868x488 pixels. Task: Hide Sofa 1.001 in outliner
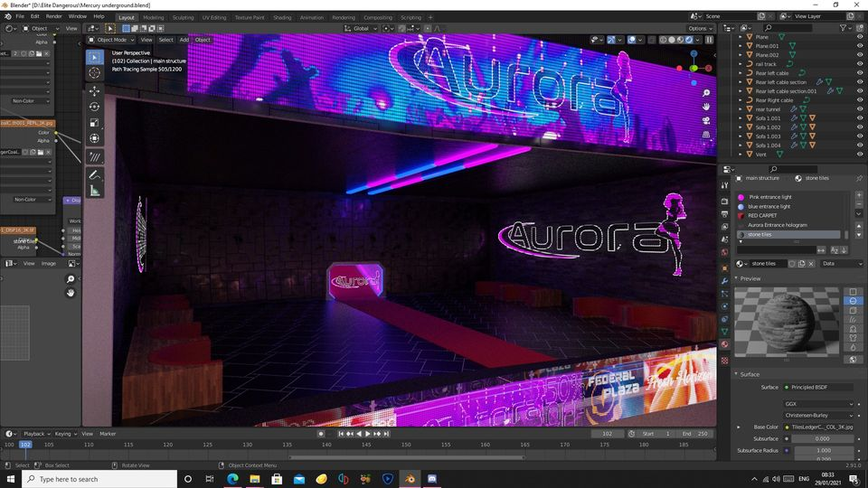pos(860,117)
